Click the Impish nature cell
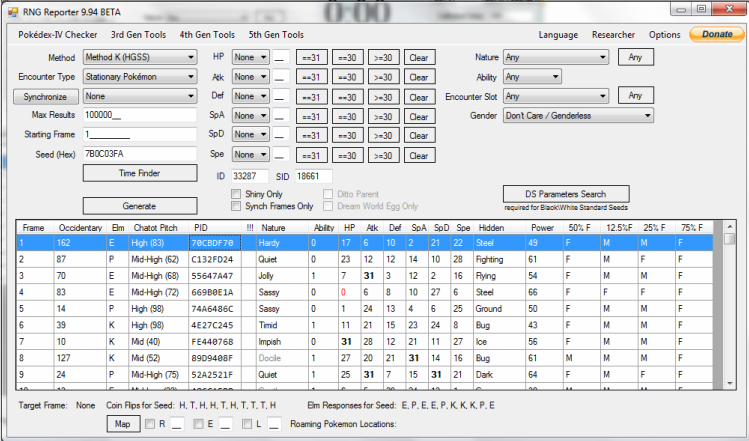 point(283,342)
